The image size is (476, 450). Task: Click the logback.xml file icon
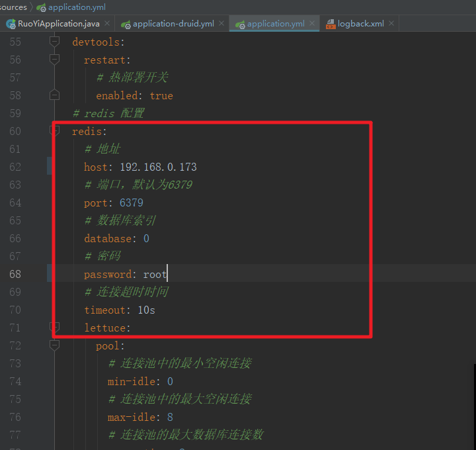tap(331, 24)
